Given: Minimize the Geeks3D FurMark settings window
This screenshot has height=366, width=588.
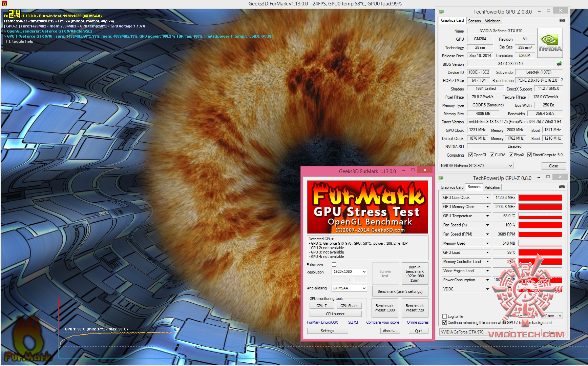Looking at the screenshot, I should click(404, 171).
